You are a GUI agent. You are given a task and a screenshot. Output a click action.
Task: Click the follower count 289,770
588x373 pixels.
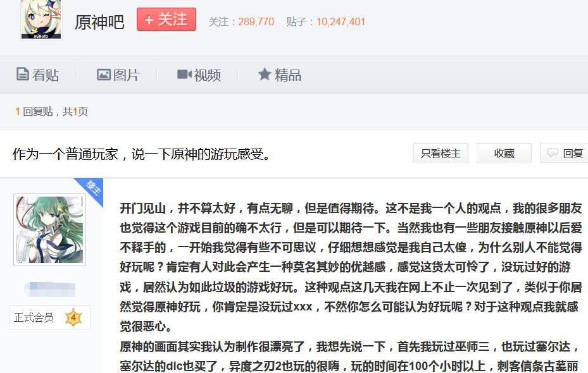tap(256, 21)
